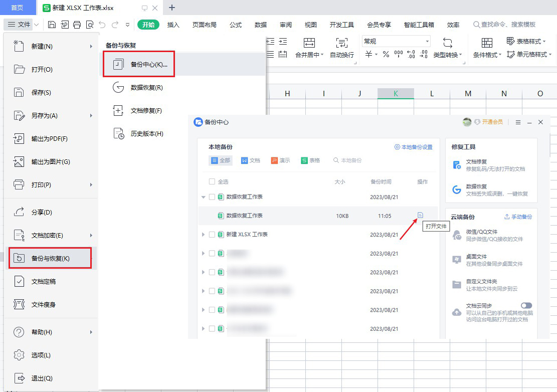Select 数据恢复(R) in backup submenu

(x=138, y=87)
